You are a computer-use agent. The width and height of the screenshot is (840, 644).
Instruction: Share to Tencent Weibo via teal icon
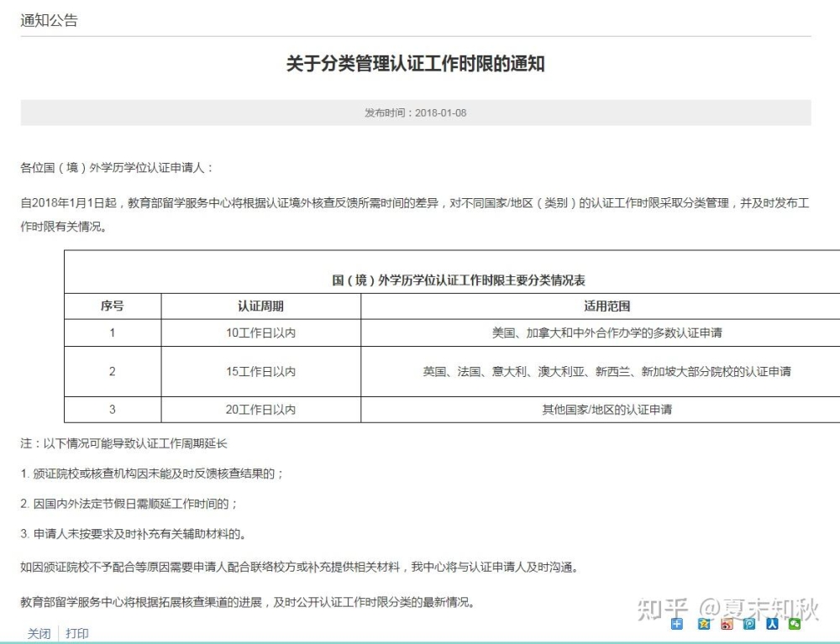[749, 624]
